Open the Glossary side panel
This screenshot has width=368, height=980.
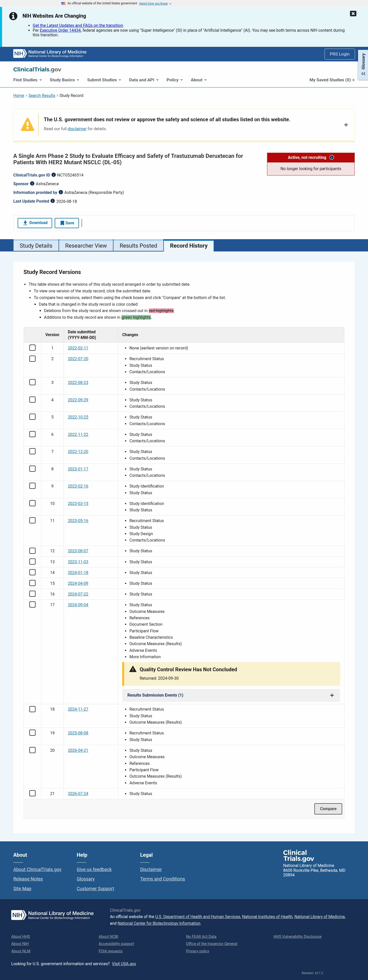(x=363, y=64)
